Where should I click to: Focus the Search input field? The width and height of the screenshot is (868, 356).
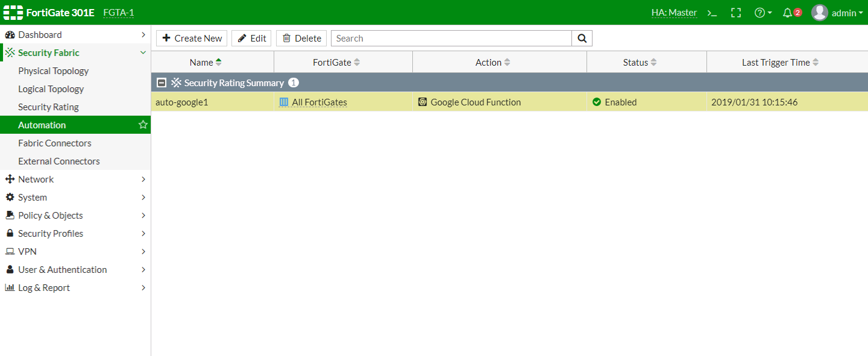451,38
